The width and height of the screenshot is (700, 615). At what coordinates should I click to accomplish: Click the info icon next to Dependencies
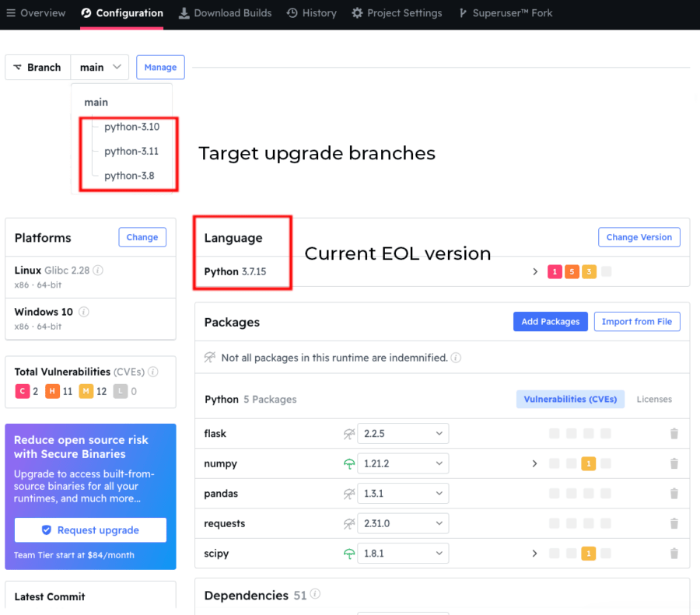pos(315,595)
